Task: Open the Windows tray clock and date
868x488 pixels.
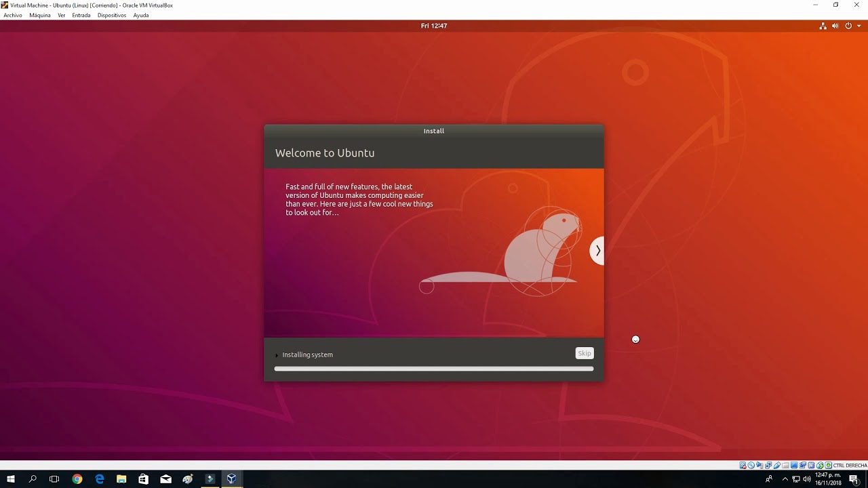Action: click(828, 479)
